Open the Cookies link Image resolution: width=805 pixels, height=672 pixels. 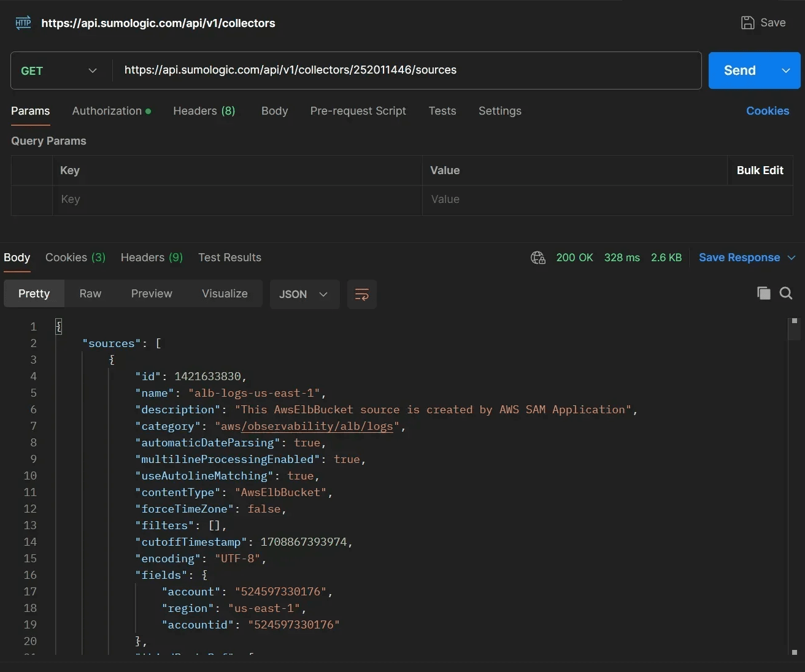click(x=767, y=111)
